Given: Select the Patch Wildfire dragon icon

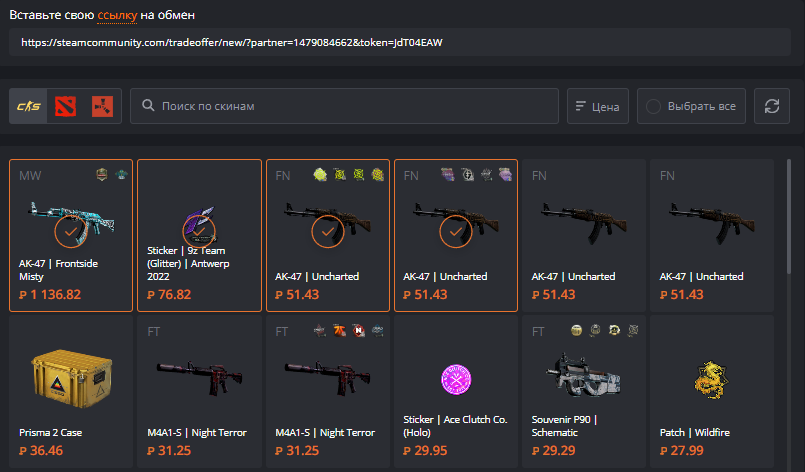Looking at the screenshot, I should [711, 380].
